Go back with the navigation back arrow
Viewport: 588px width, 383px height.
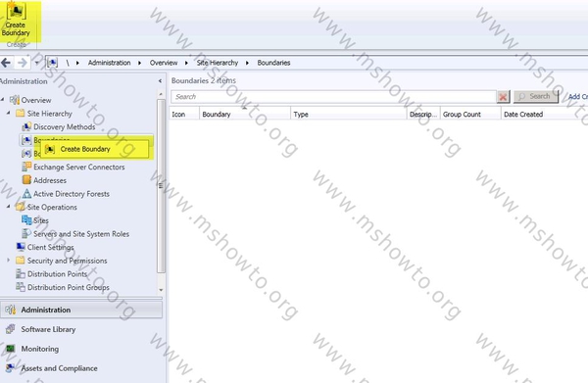coord(6,63)
